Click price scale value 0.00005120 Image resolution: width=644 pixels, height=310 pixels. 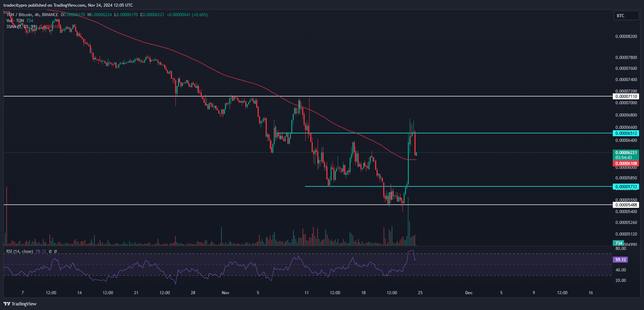click(x=626, y=234)
